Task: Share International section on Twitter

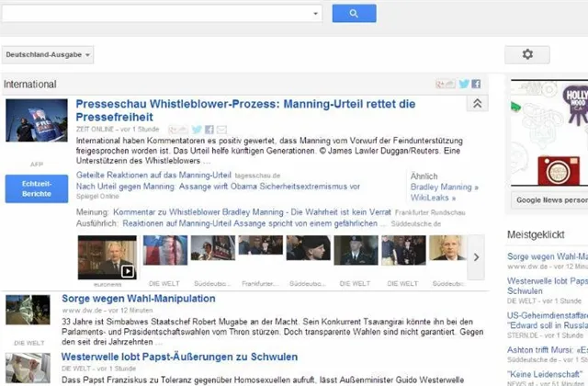Action: (x=464, y=84)
